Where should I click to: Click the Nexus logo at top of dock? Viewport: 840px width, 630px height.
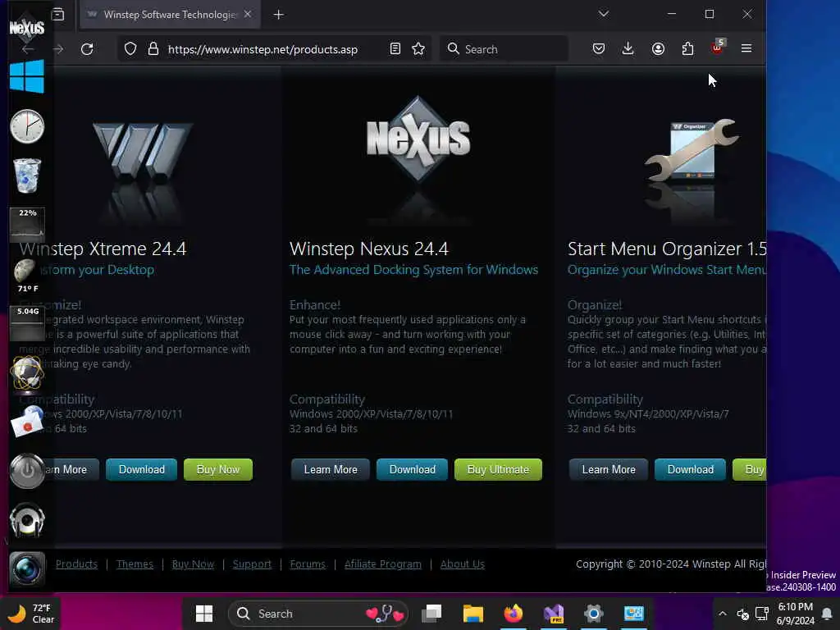click(27, 27)
